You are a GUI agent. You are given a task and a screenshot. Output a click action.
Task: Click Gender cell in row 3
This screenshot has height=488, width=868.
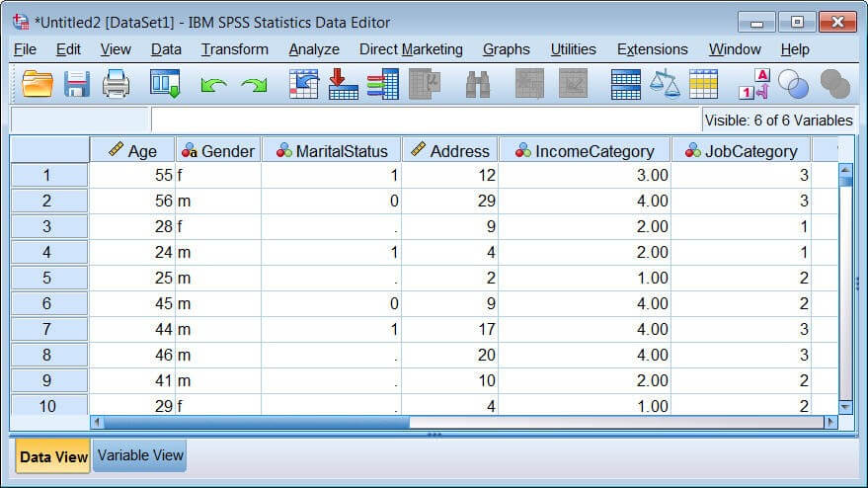point(218,226)
